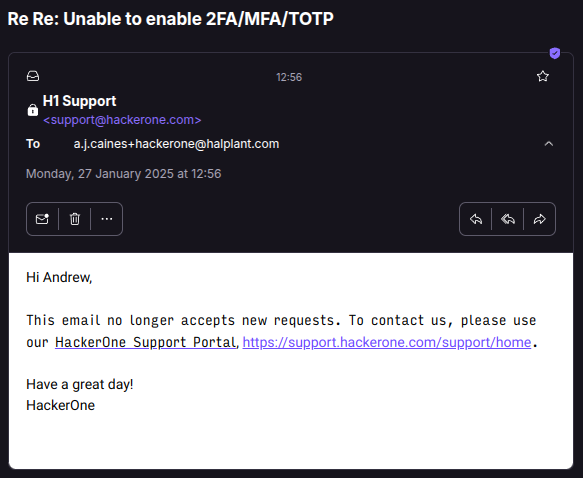Reply to H1 Support
This screenshot has width=583, height=478.
(x=476, y=219)
